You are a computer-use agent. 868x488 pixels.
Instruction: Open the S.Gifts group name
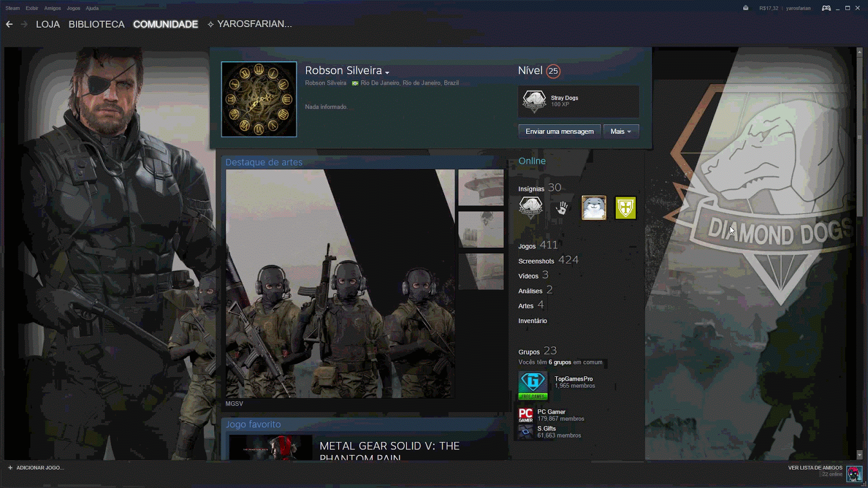point(546,429)
